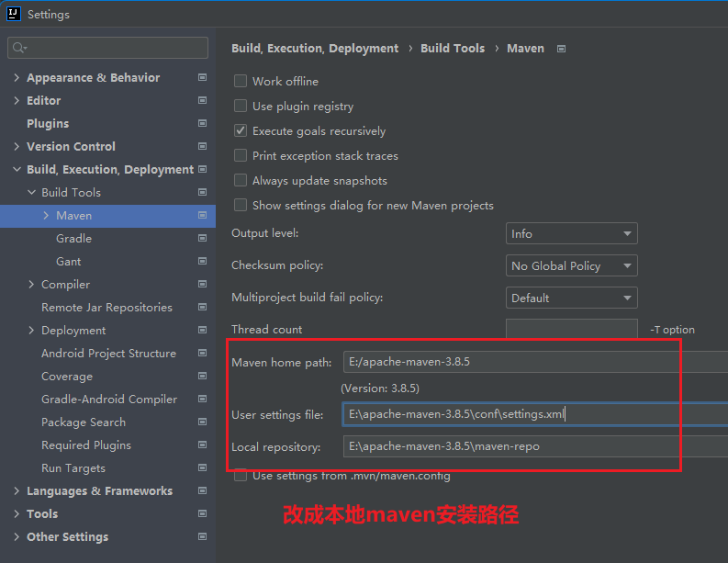Click Build Tools in the breadcrumb
Image resolution: width=728 pixels, height=563 pixels.
pos(452,49)
